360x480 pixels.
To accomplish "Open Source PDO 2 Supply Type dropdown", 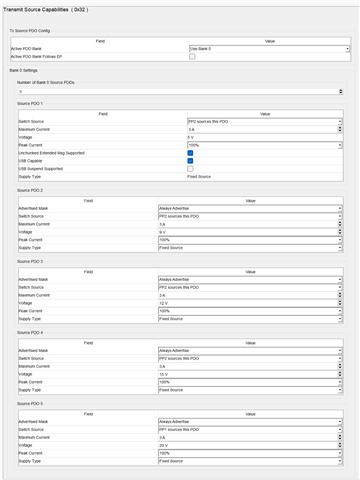I will [x=250, y=248].
